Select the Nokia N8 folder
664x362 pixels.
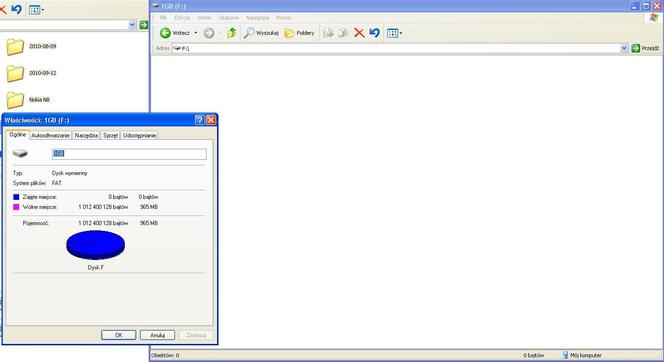coord(28,100)
